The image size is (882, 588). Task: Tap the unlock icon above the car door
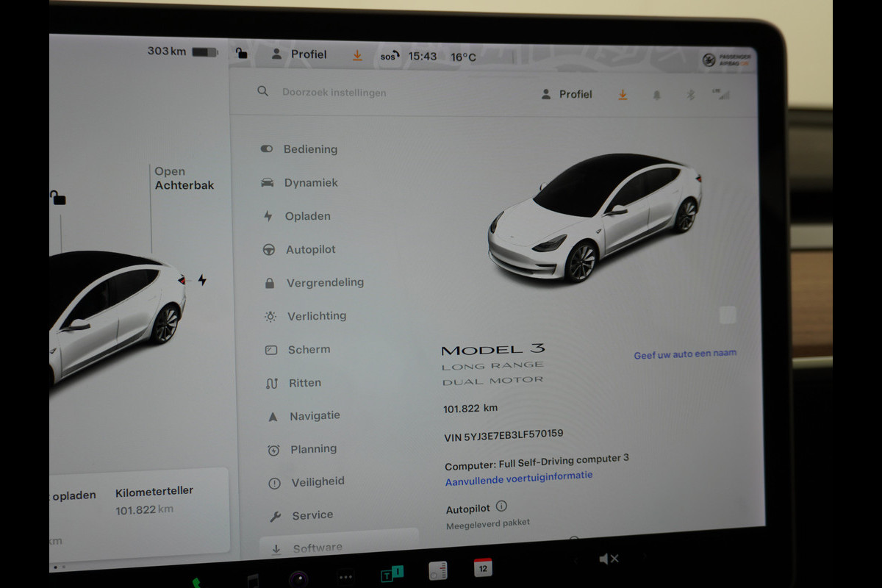pyautogui.click(x=57, y=197)
